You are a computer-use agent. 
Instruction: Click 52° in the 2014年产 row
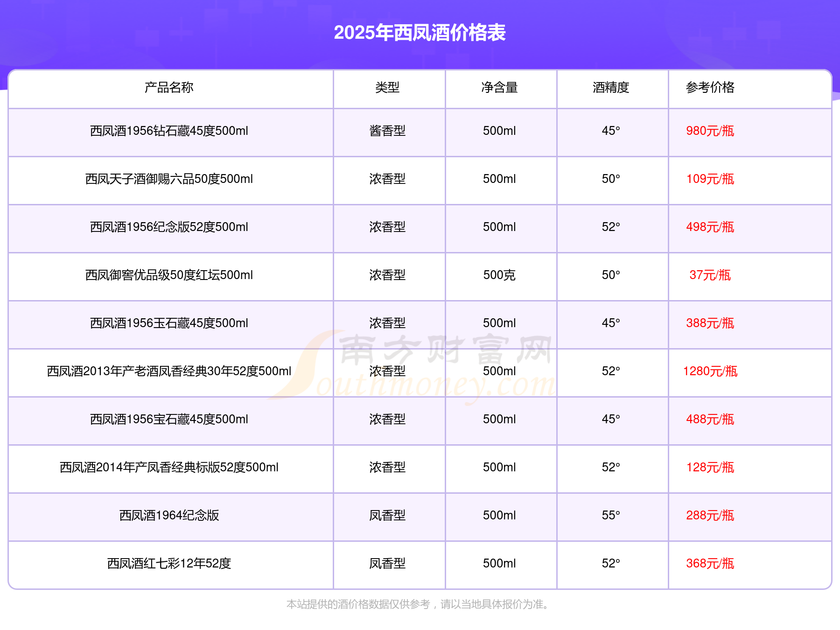point(611,467)
